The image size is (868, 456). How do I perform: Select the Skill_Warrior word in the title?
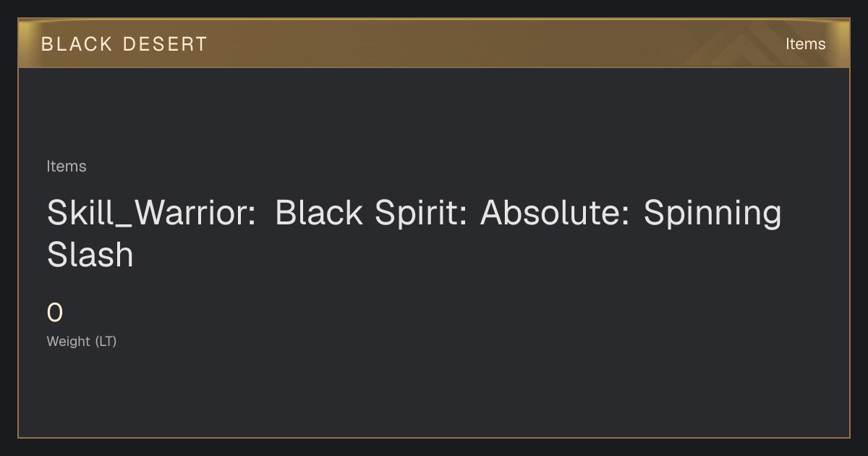150,214
